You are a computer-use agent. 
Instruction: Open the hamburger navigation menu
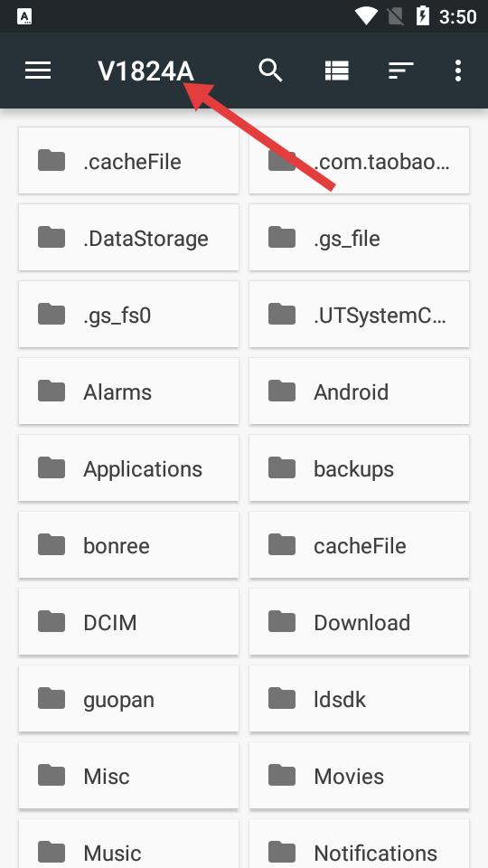click(38, 71)
